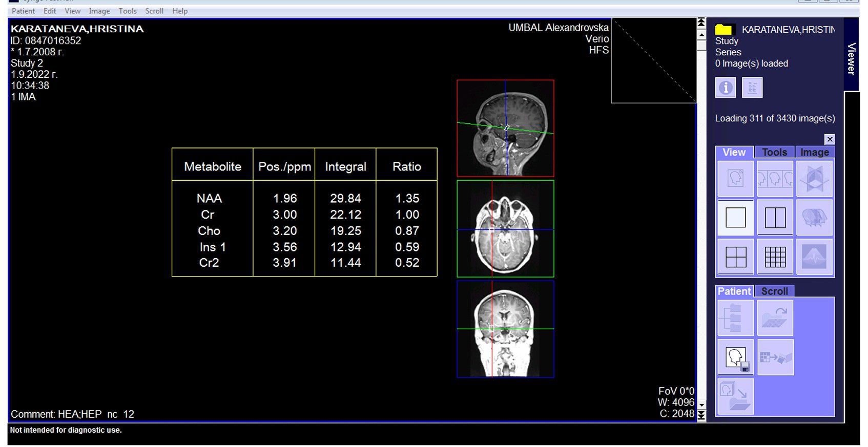
Task: Open the Scroll menu
Action: click(154, 11)
